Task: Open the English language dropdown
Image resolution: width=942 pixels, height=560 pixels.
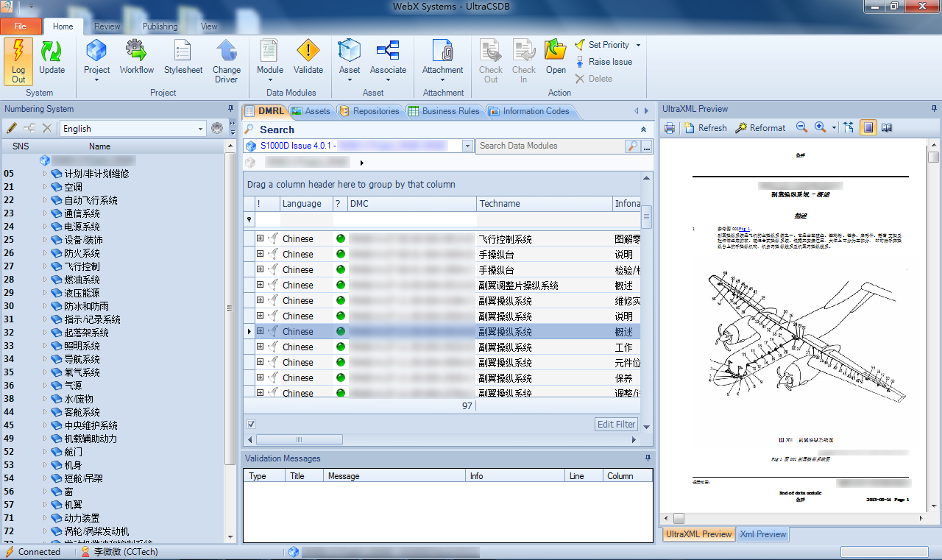Action: pyautogui.click(x=200, y=129)
